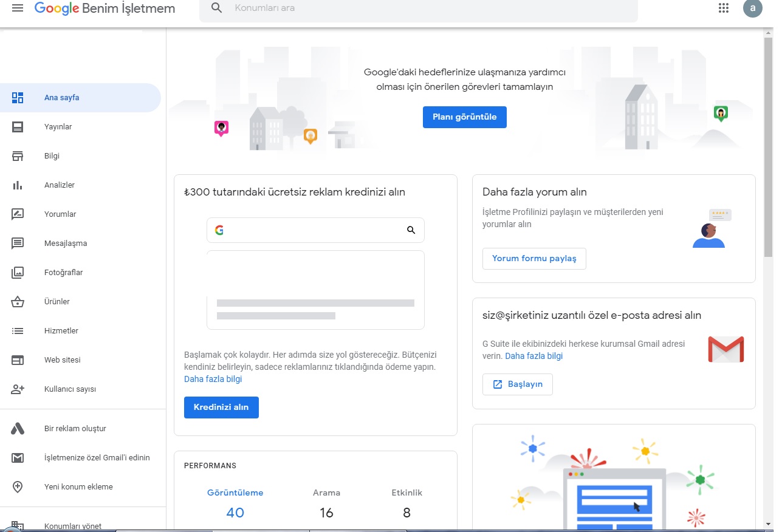Click the search magnifier icon
Screen dimensions: 782x532
[x=216, y=9]
